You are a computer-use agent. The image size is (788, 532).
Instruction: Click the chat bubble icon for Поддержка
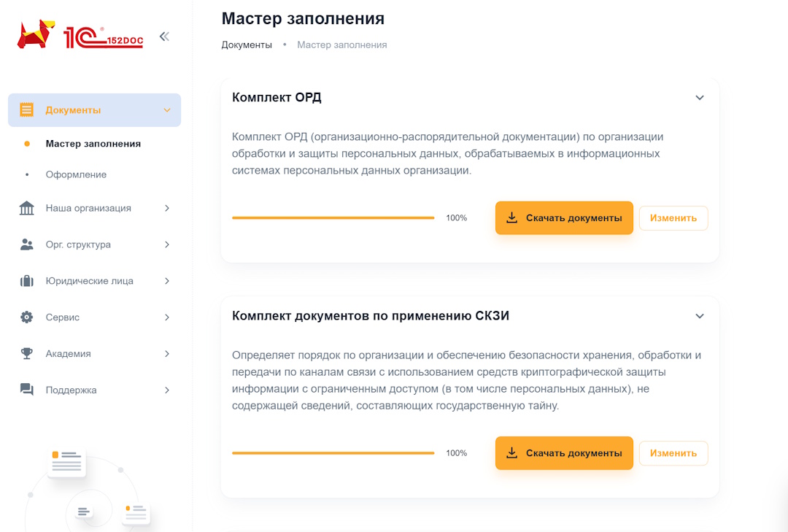tap(27, 390)
